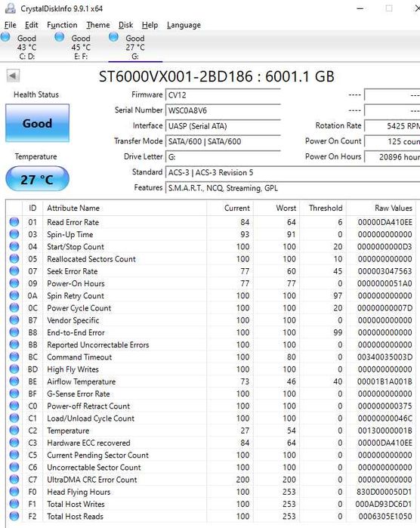Open the Help menu
Viewport: 420px width, 528px height.
click(150, 25)
